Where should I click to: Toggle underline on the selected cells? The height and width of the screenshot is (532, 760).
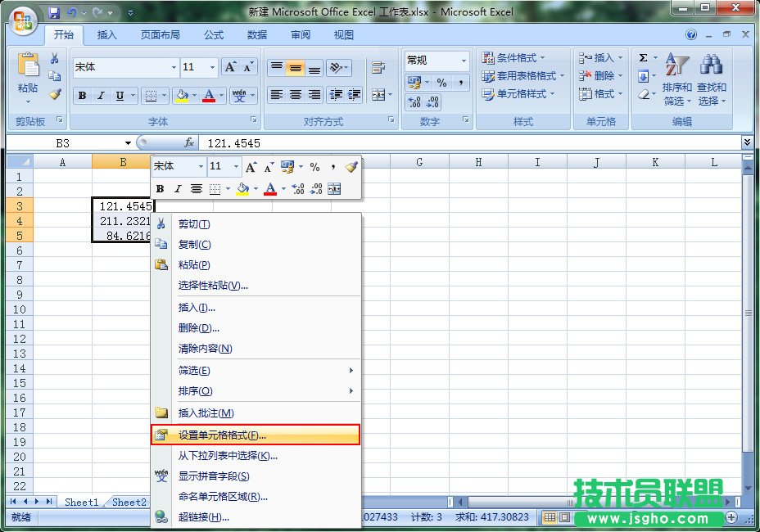pos(120,95)
